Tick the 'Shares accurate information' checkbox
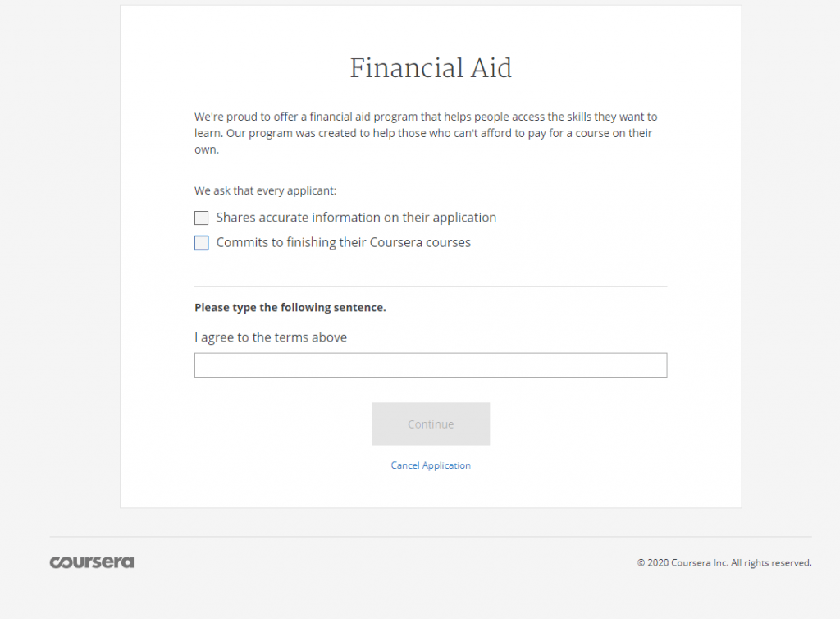 [x=202, y=218]
